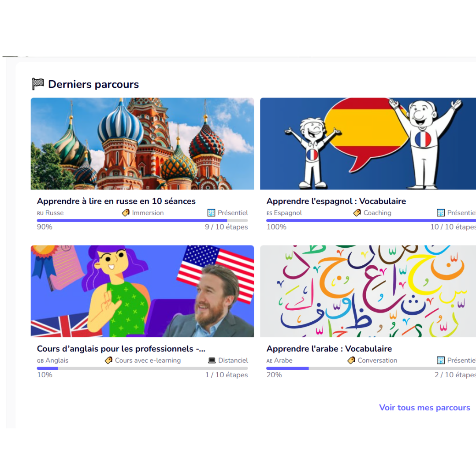The image size is (476, 476).
Task: Click the tag icon next to Coaching
Action: pos(357,213)
